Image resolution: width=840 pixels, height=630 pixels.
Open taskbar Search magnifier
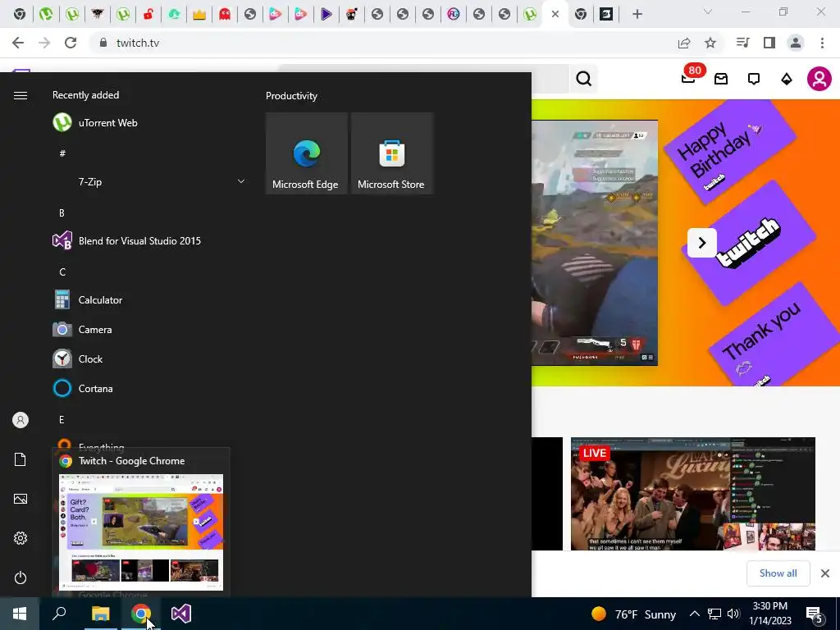pos(59,614)
